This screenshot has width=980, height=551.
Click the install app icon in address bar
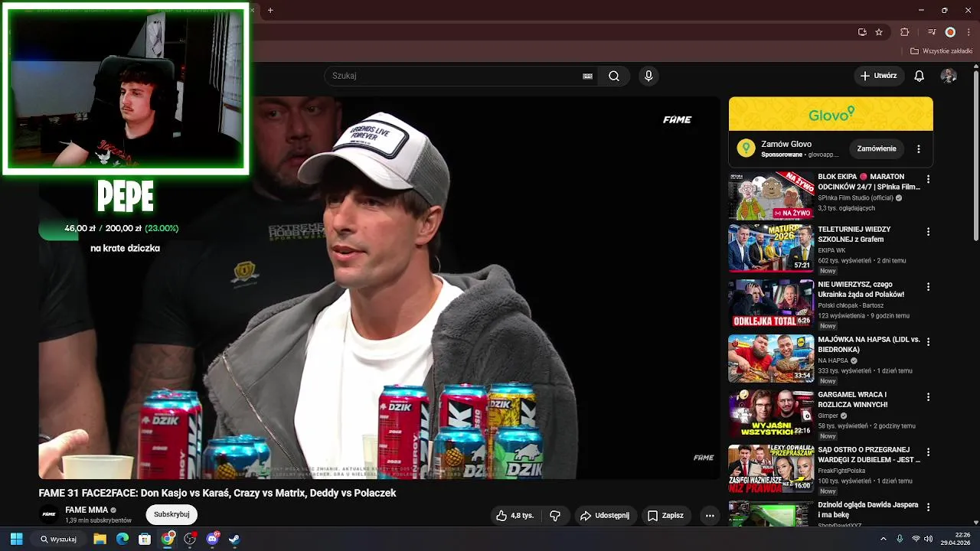coord(862,32)
